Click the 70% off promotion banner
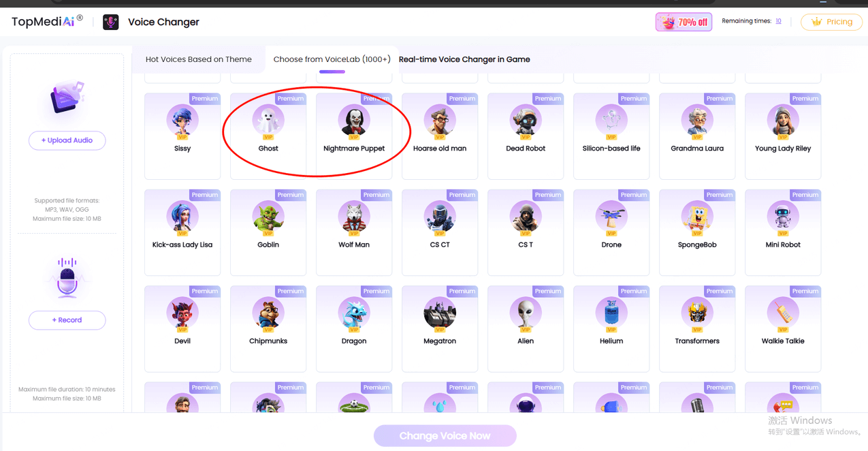 point(683,22)
